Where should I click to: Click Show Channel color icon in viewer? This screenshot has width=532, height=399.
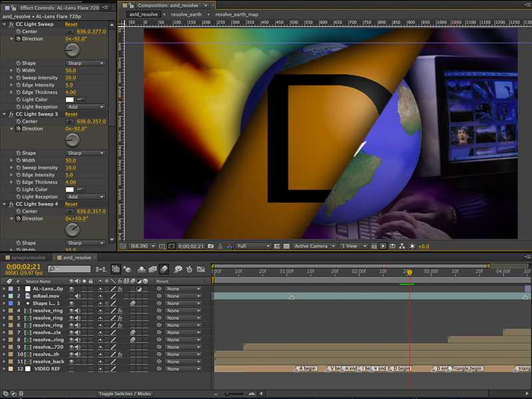(229, 246)
